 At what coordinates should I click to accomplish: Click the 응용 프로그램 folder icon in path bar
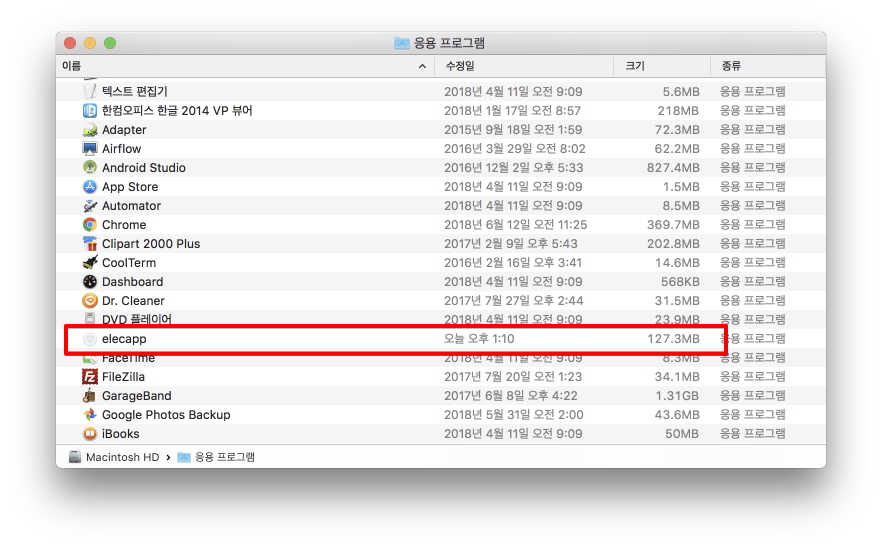click(184, 457)
